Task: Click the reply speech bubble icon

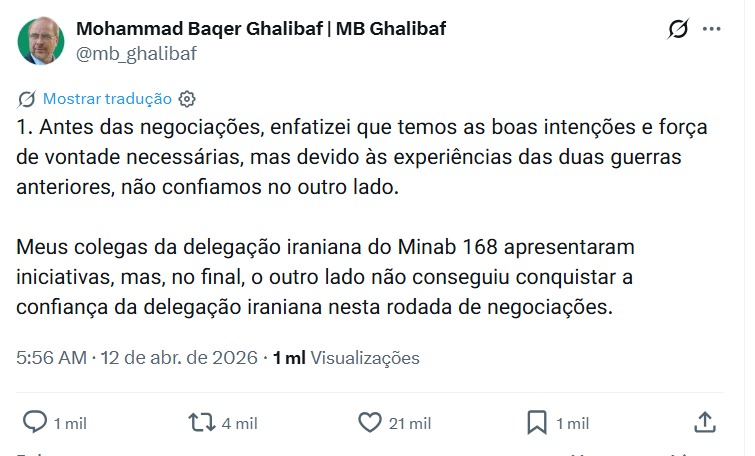Action: (35, 422)
